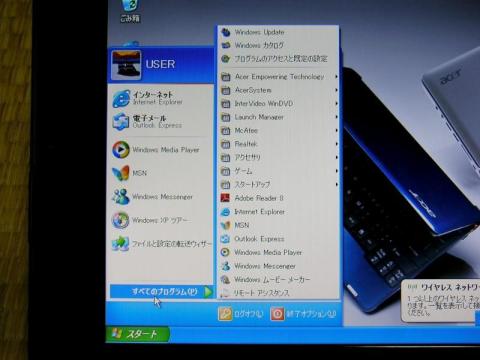Click the ワイヤレス ネットワーク notification balloon
480x360 pixels.
coord(440,301)
